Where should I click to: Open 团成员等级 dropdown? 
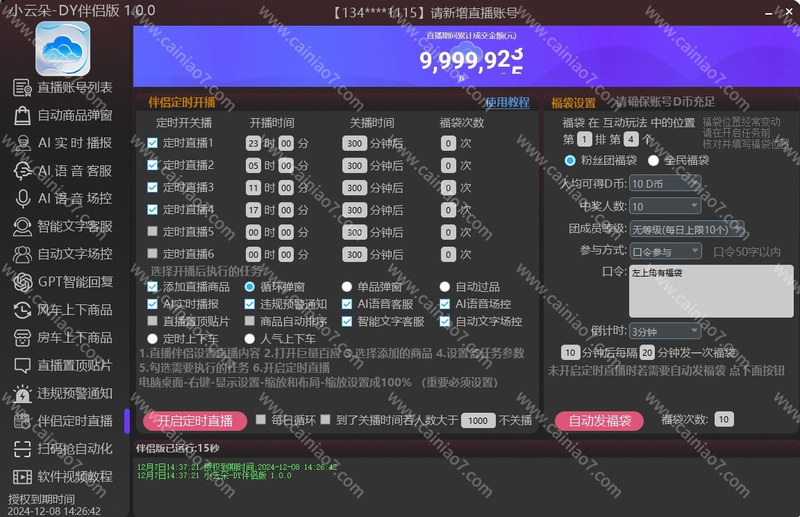pos(687,229)
